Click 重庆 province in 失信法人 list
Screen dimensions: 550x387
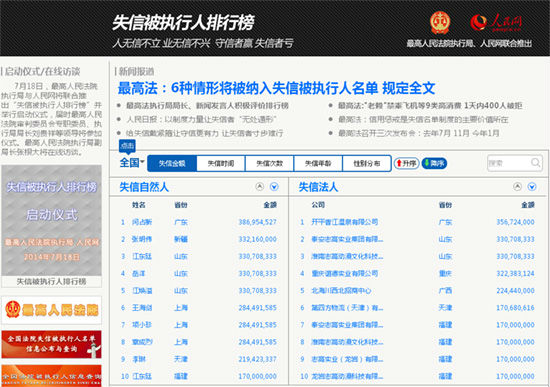(445, 274)
